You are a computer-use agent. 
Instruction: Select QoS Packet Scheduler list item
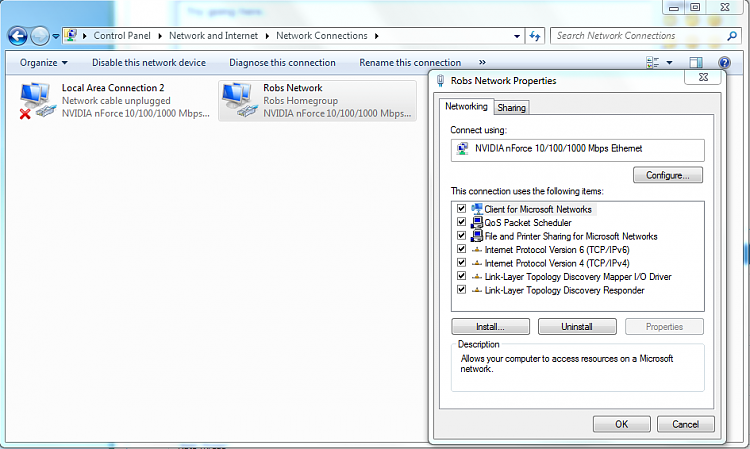click(528, 222)
